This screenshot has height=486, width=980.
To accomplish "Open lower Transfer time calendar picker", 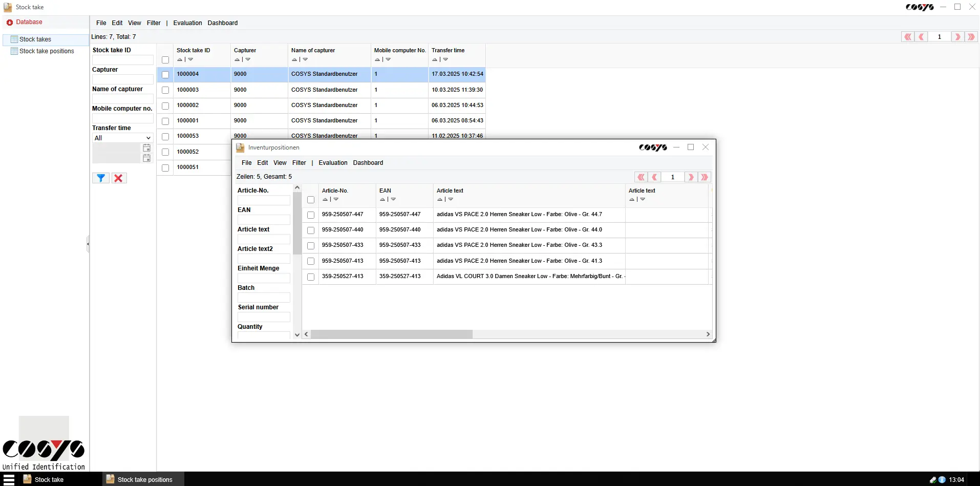I will coord(147,158).
